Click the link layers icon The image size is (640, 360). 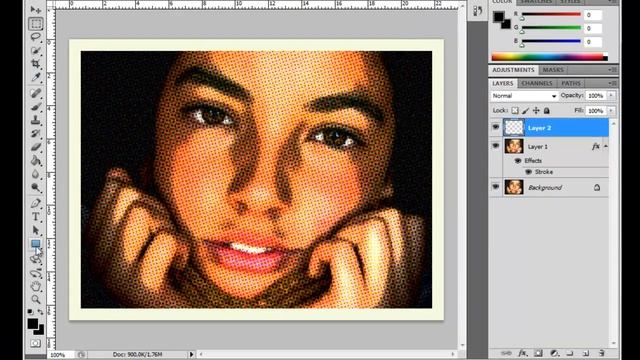pyautogui.click(x=506, y=353)
